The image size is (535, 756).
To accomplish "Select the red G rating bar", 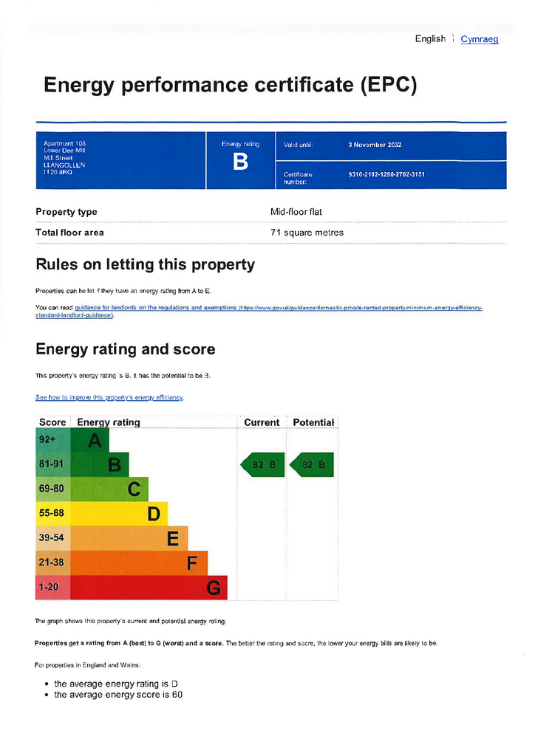I will [x=149, y=588].
